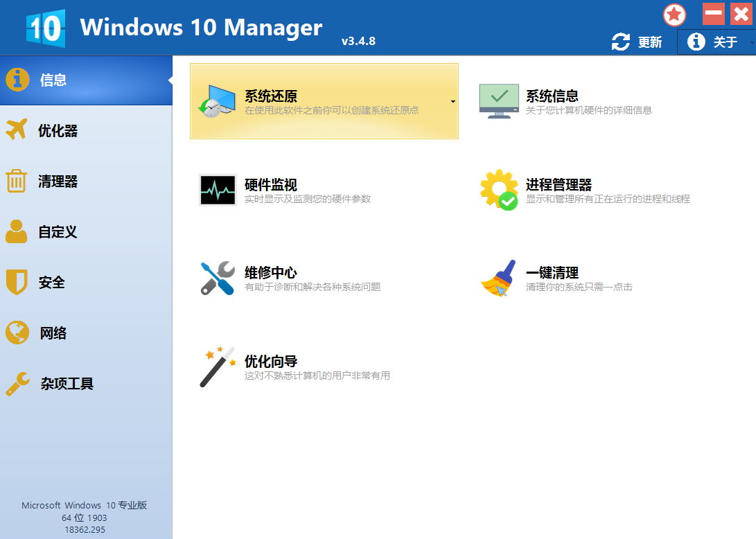Click the refresh arrows icon beside 更新
Viewport: 756px width, 539px height.
(x=620, y=42)
